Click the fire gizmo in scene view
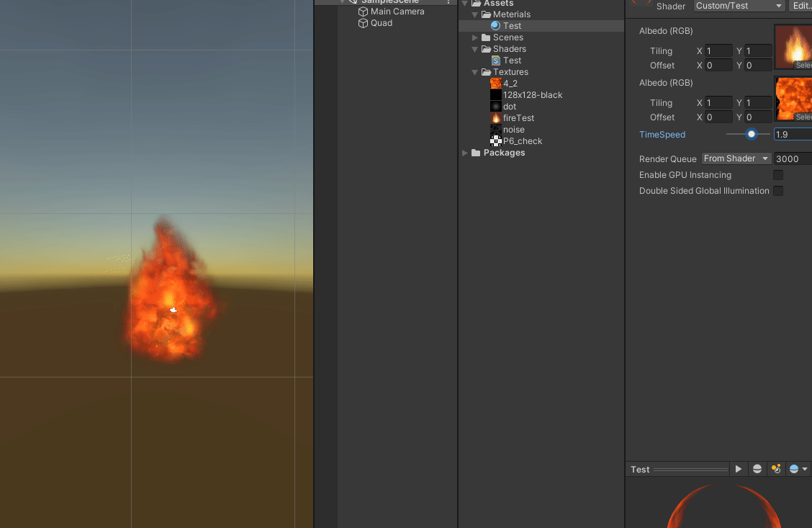Screen dimensions: 812x528 pyautogui.click(x=173, y=310)
